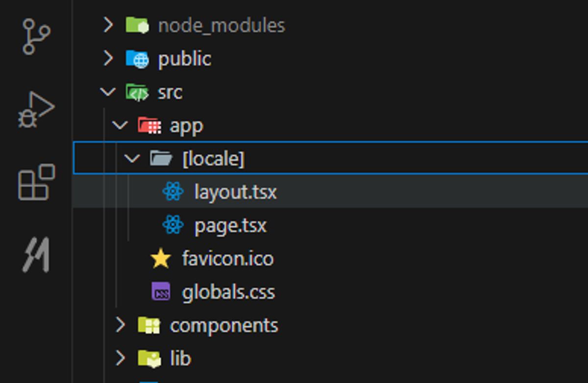Expand the public folder
Viewport: 588px width, 383px height.
pyautogui.click(x=109, y=59)
